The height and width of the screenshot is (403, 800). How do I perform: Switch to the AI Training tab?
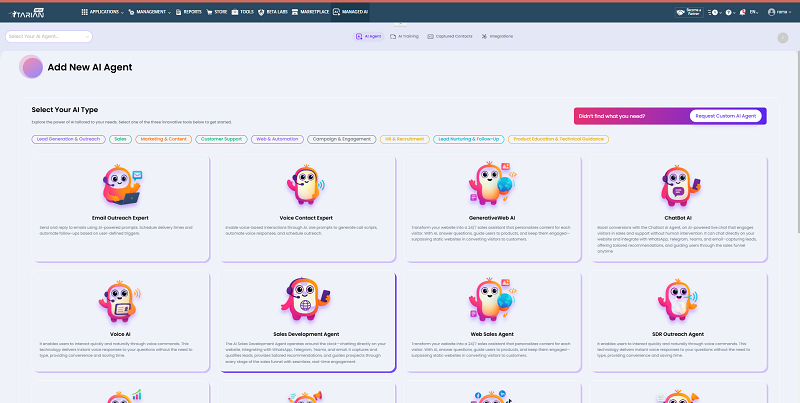tap(404, 36)
